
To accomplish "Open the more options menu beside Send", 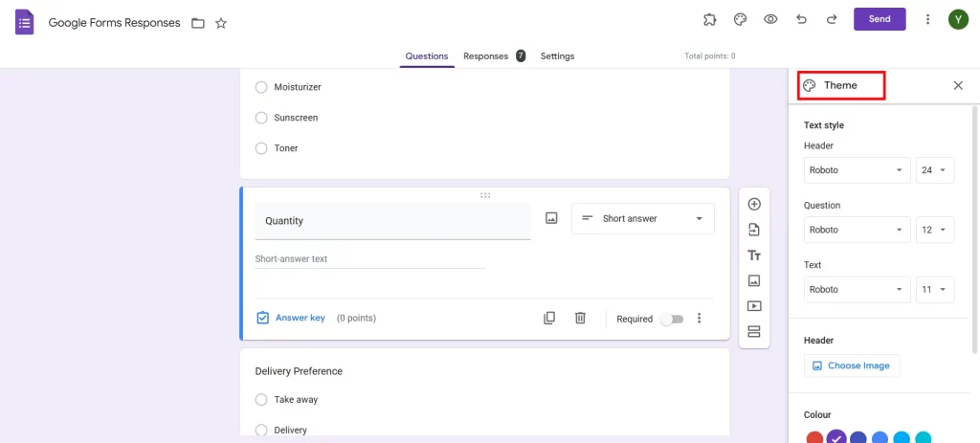I will [927, 19].
